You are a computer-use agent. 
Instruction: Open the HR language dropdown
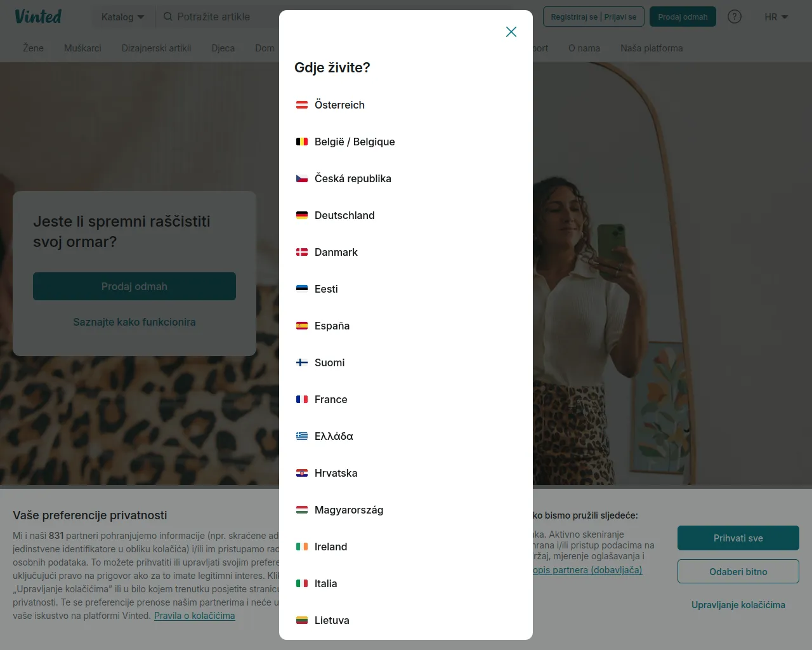click(776, 17)
